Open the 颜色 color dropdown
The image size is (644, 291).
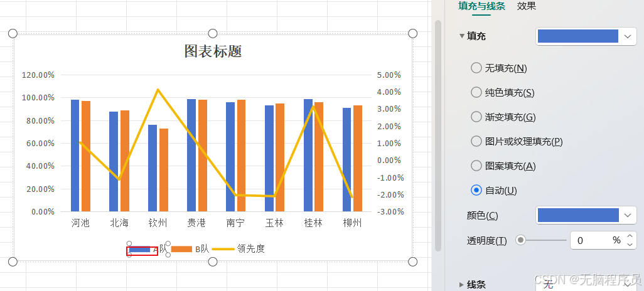628,216
